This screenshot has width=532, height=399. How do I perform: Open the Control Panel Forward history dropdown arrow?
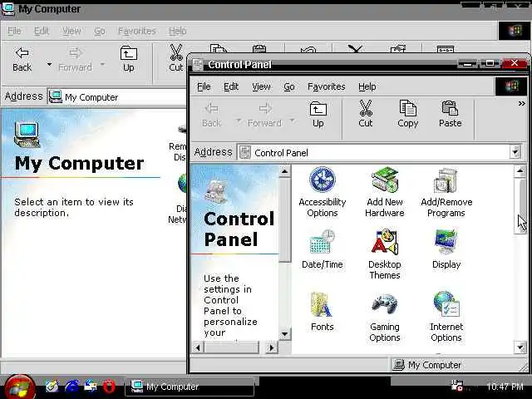(x=292, y=121)
